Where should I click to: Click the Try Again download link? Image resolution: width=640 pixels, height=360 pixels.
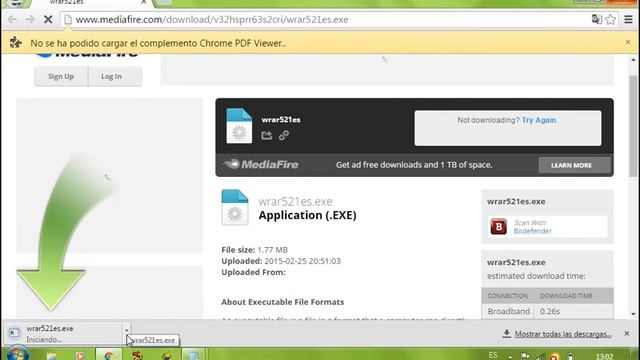coord(539,120)
